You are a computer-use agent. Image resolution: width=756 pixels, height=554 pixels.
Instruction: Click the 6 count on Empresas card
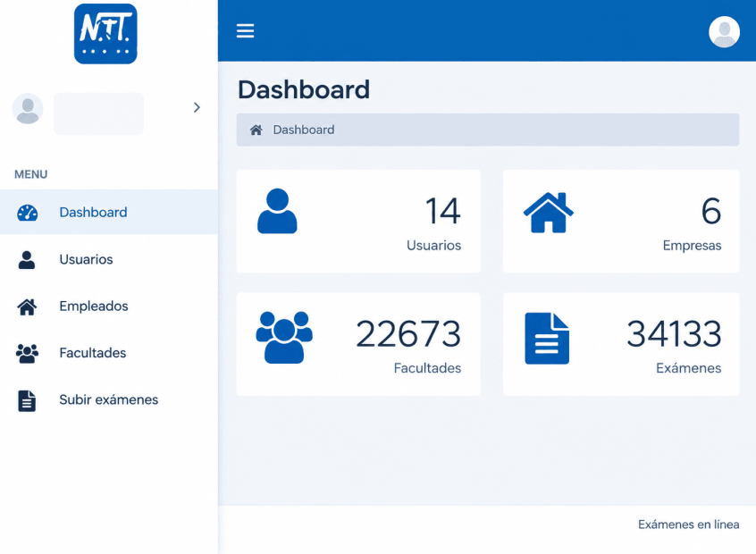[x=711, y=211]
